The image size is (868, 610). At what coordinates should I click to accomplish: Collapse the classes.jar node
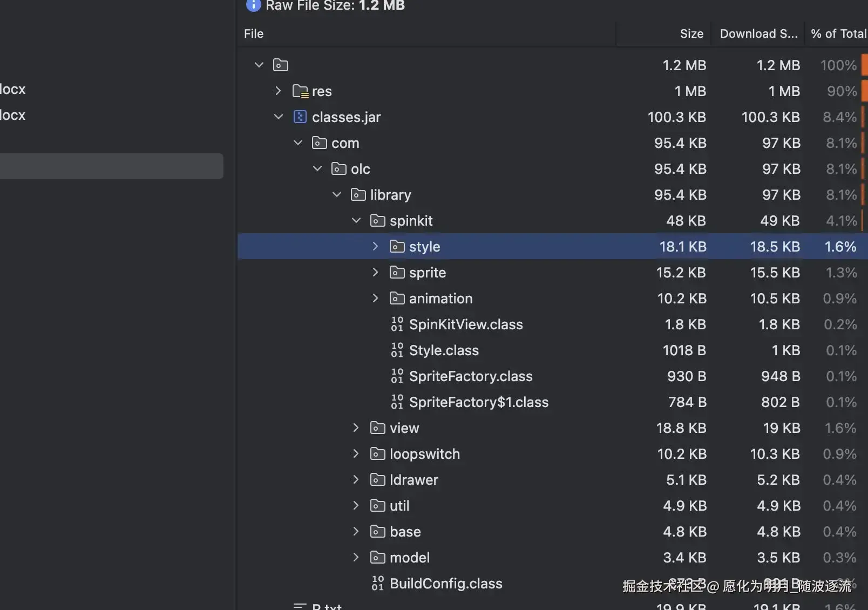click(x=279, y=117)
